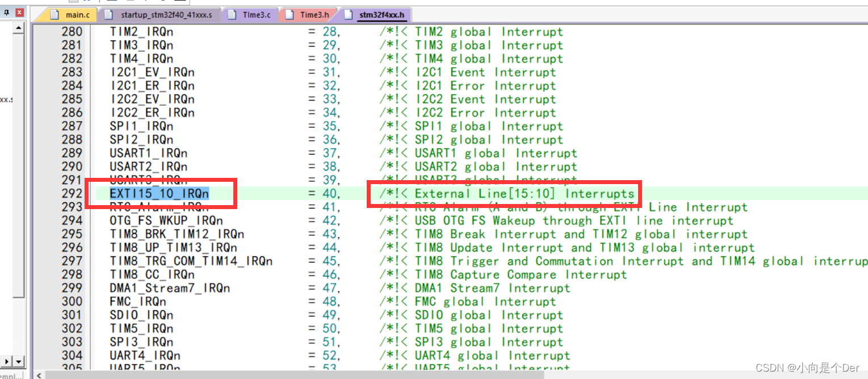Click the SPI2_IRQn identifier
Screen dimensions: 868x379
click(141, 140)
